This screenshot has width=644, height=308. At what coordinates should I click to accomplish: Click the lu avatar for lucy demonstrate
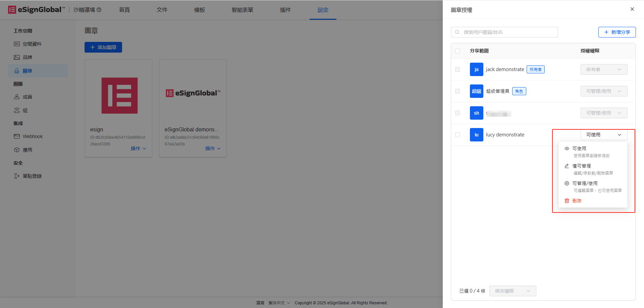476,135
